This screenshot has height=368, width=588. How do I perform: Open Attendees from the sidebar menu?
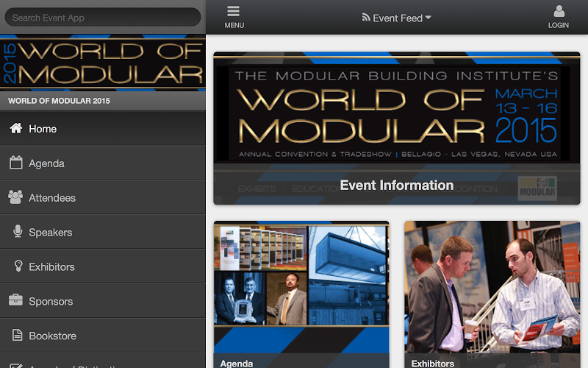coord(103,198)
